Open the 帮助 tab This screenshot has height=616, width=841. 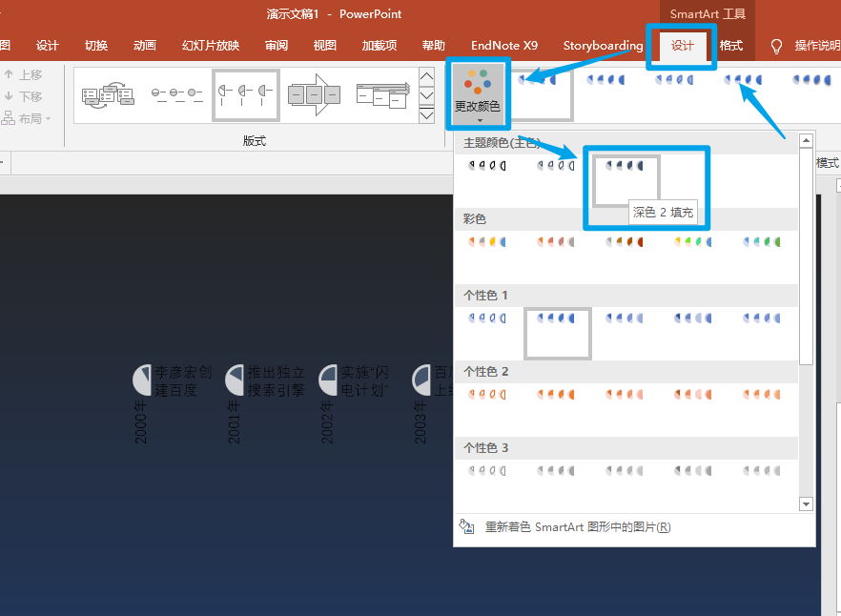point(433,46)
